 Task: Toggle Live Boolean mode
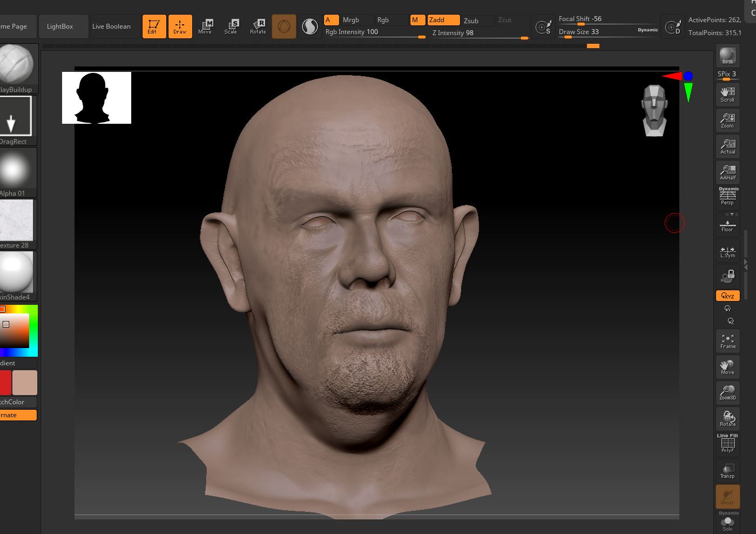[111, 26]
